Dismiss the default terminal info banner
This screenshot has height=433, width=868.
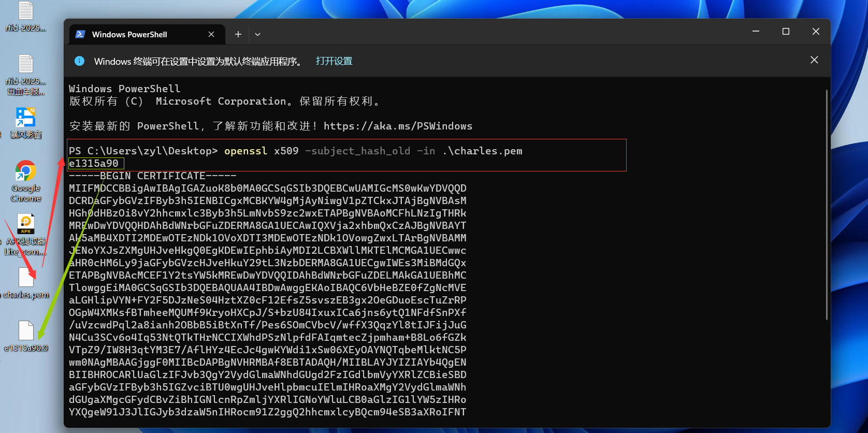coord(814,60)
